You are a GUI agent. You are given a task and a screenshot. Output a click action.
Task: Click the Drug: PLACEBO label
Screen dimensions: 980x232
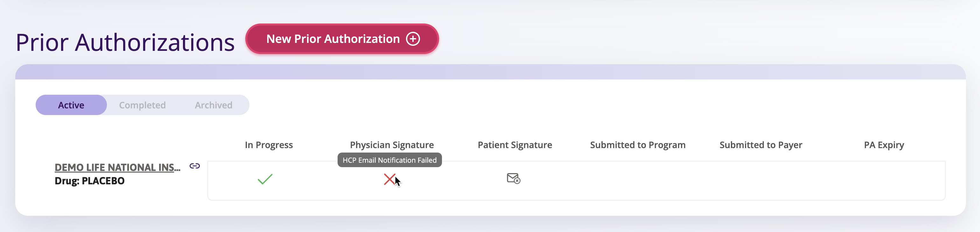(x=89, y=181)
